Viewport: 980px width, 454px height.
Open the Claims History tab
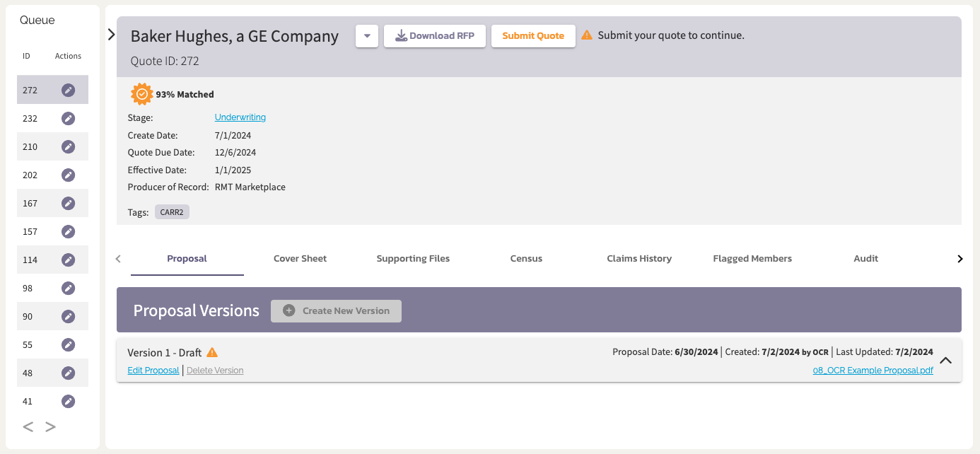[639, 258]
